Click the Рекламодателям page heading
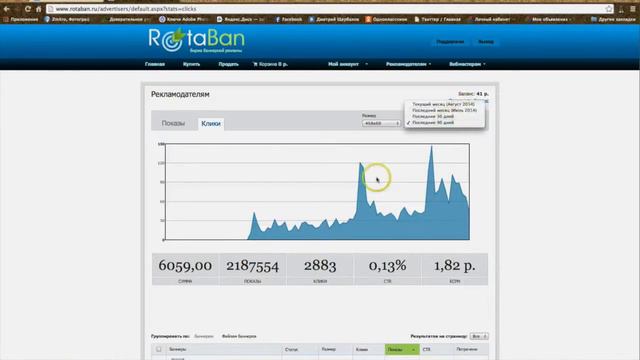Viewport: 640px width, 360px height. (180, 94)
